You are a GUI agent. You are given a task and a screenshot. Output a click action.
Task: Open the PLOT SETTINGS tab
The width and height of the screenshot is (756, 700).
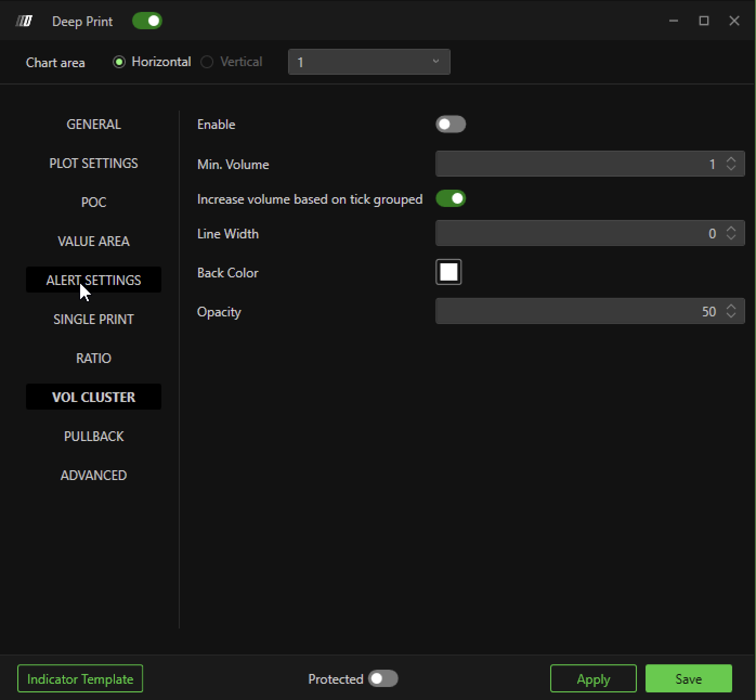(x=94, y=164)
